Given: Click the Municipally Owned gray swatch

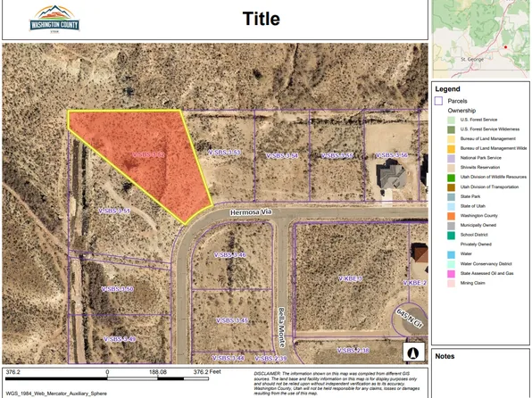Looking at the screenshot, I should click(452, 225).
